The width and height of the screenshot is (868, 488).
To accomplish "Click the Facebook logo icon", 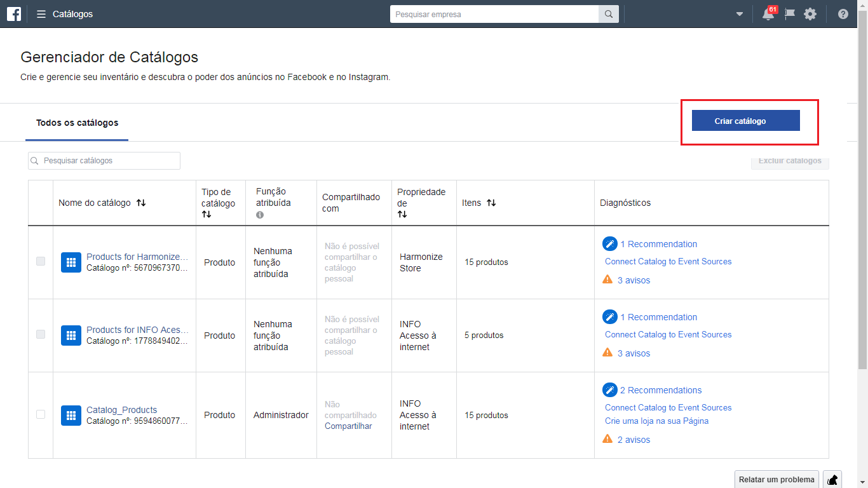I will tap(14, 14).
